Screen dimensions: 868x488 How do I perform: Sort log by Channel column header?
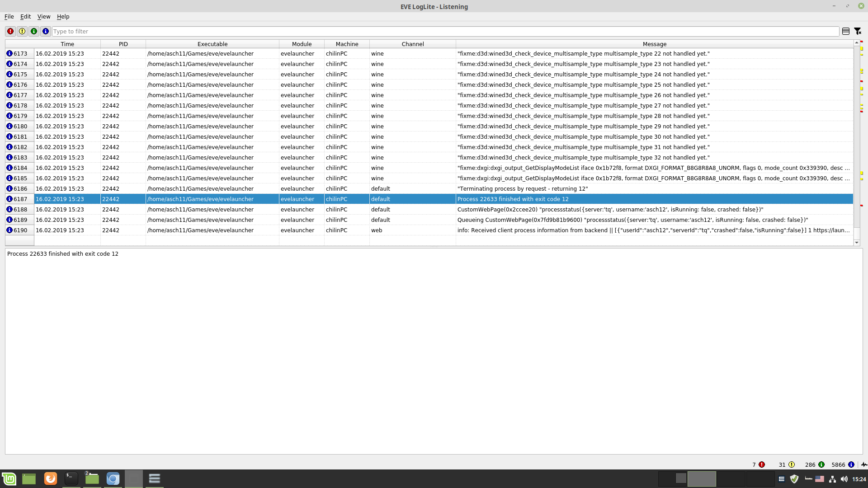pos(412,44)
